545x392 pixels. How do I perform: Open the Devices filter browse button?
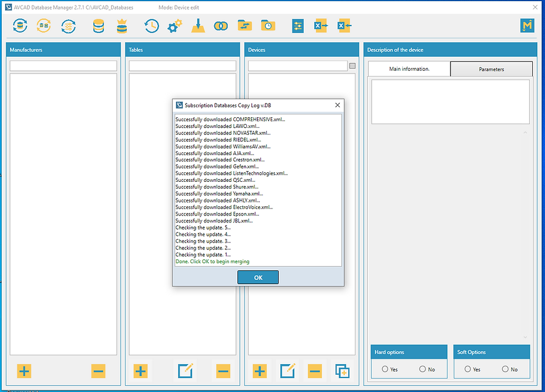point(352,66)
